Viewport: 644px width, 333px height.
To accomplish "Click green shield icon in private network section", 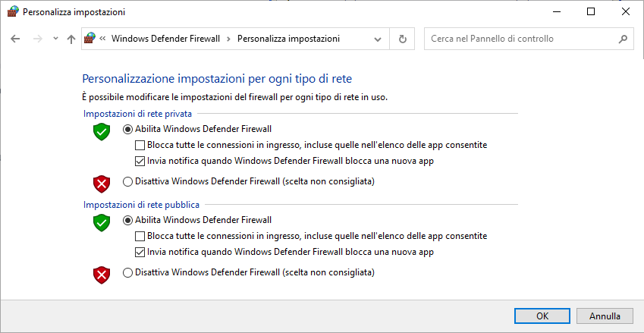I will (x=102, y=132).
